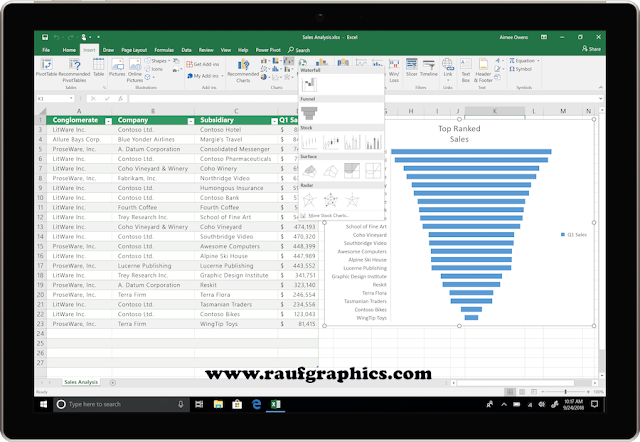
Task: Select the Open-High-Low-Close stock chart
Action: (x=331, y=142)
